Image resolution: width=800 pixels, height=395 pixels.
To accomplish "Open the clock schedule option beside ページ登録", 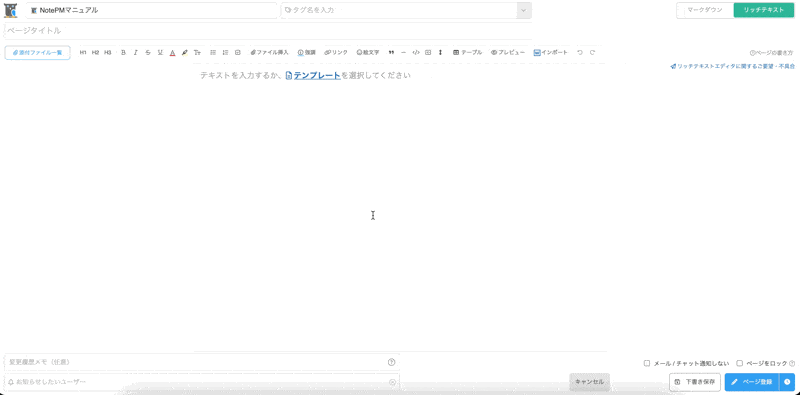I will pyautogui.click(x=787, y=382).
